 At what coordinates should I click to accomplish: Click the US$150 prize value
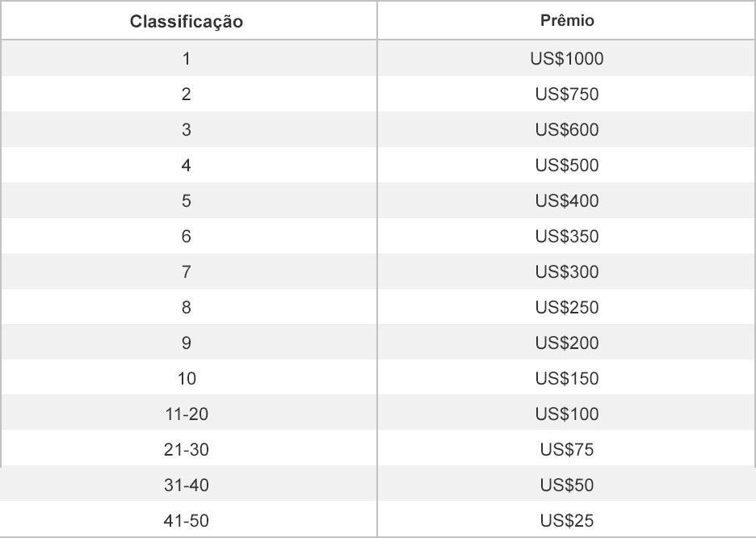567,378
